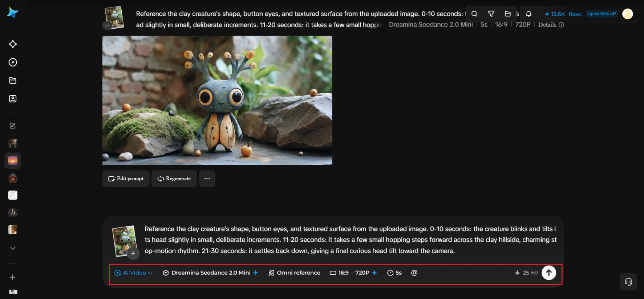Open the Explore compass icon
The height and width of the screenshot is (299, 644).
[x=13, y=62]
